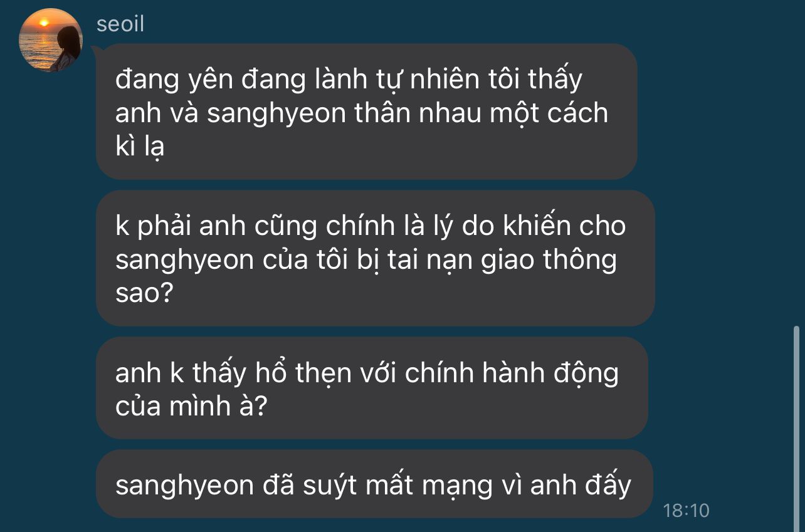Screen dimensions: 805x532
Task: Click 'của mình à?' in third message
Action: click(x=192, y=407)
